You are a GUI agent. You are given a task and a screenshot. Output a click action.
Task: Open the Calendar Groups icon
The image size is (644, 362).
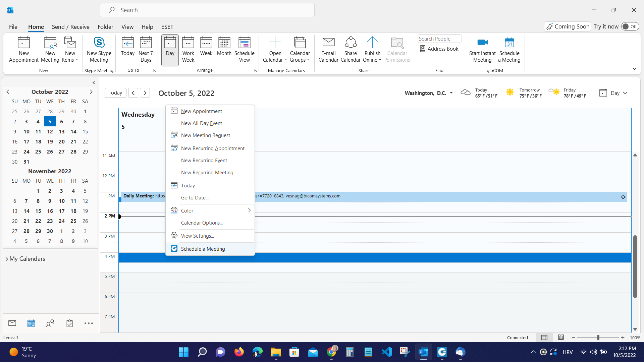tap(300, 49)
